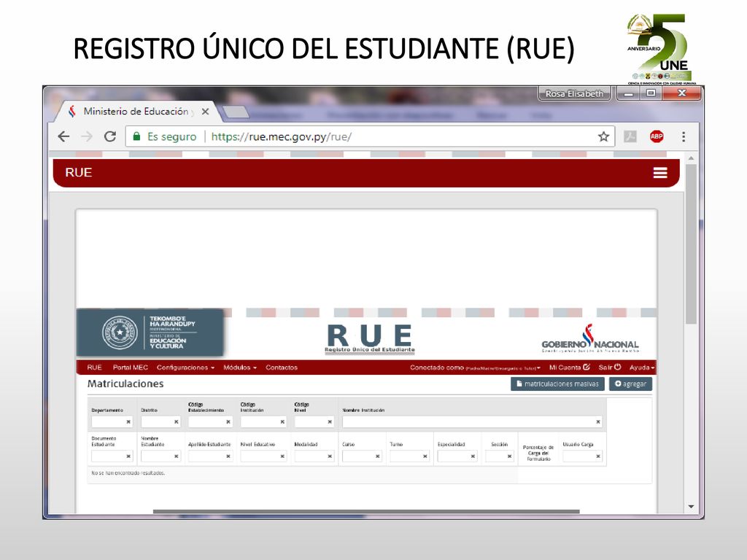Open the Portal MEC menu link
This screenshot has width=747, height=560.
130,367
